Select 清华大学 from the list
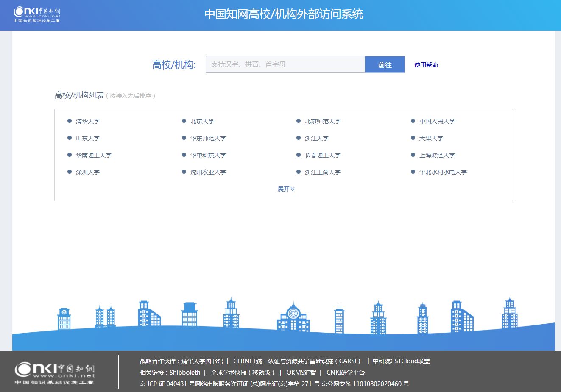Viewport: 561px width, 392px height. point(88,121)
